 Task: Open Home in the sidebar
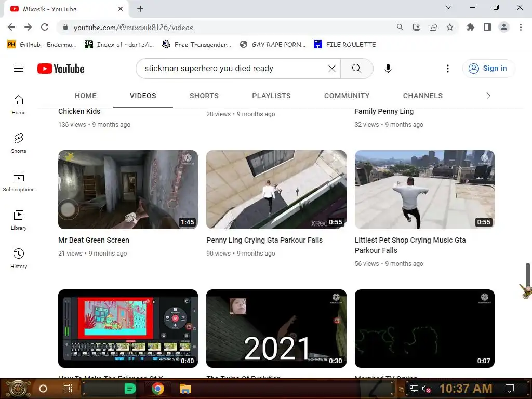[x=19, y=105]
